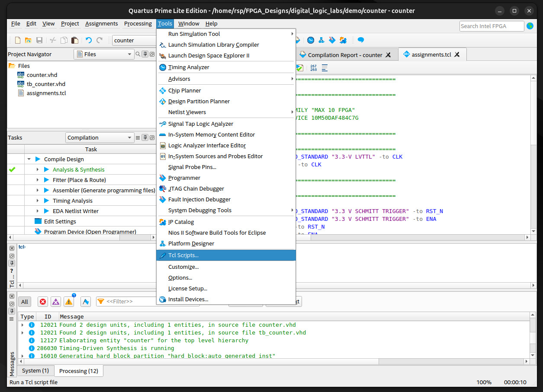Click the Undo arrow in the toolbar

tap(89, 40)
